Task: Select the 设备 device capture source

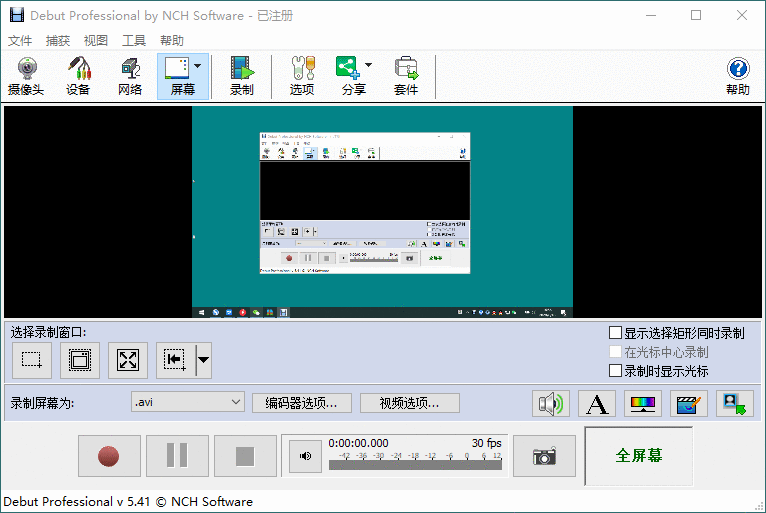Action: pos(78,77)
